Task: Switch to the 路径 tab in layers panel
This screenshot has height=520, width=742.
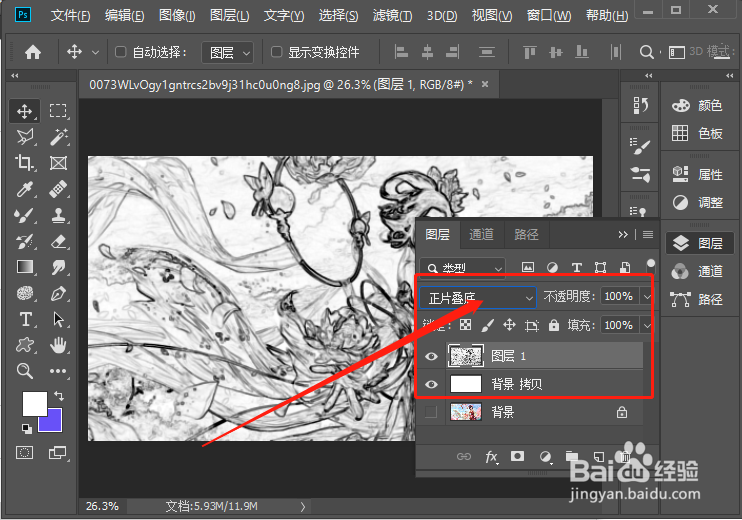Action: [526, 234]
